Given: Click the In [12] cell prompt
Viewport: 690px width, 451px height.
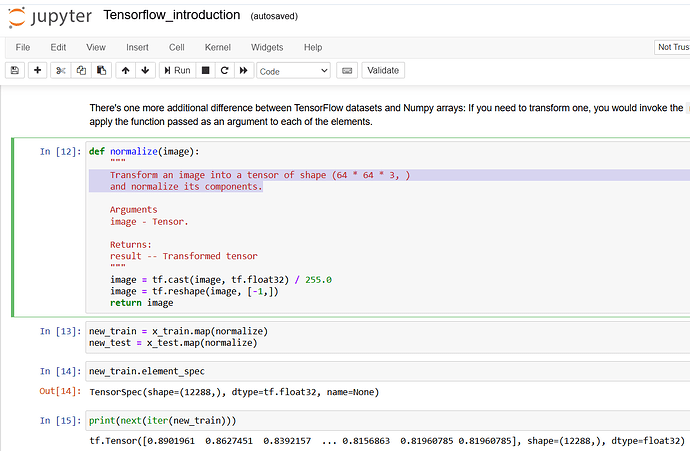Looking at the screenshot, I should [60, 152].
